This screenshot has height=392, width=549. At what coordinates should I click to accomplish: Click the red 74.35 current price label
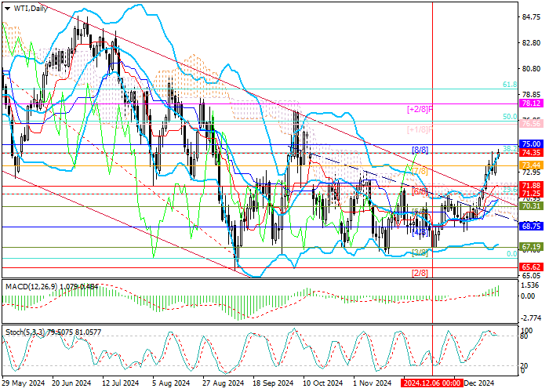531,154
